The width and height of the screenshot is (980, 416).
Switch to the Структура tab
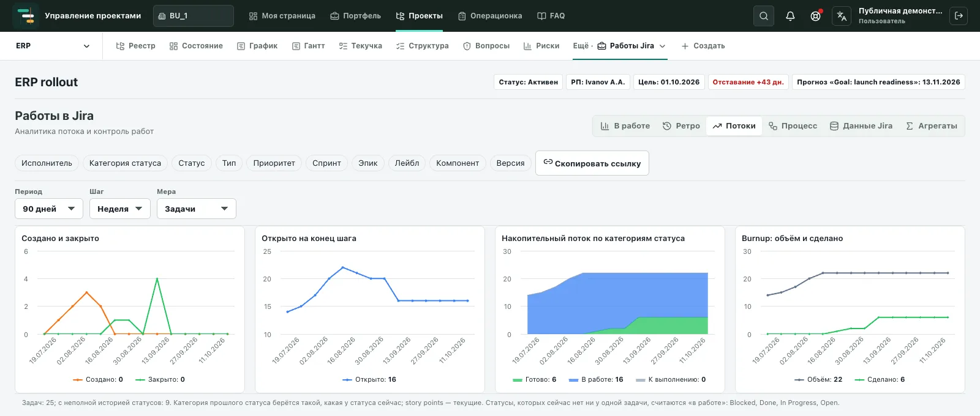pyautogui.click(x=423, y=46)
